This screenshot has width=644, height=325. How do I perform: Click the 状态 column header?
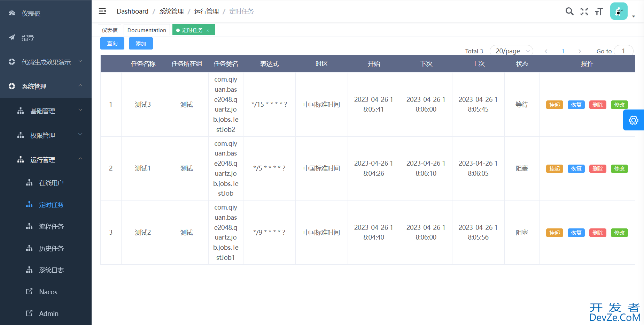click(x=522, y=64)
